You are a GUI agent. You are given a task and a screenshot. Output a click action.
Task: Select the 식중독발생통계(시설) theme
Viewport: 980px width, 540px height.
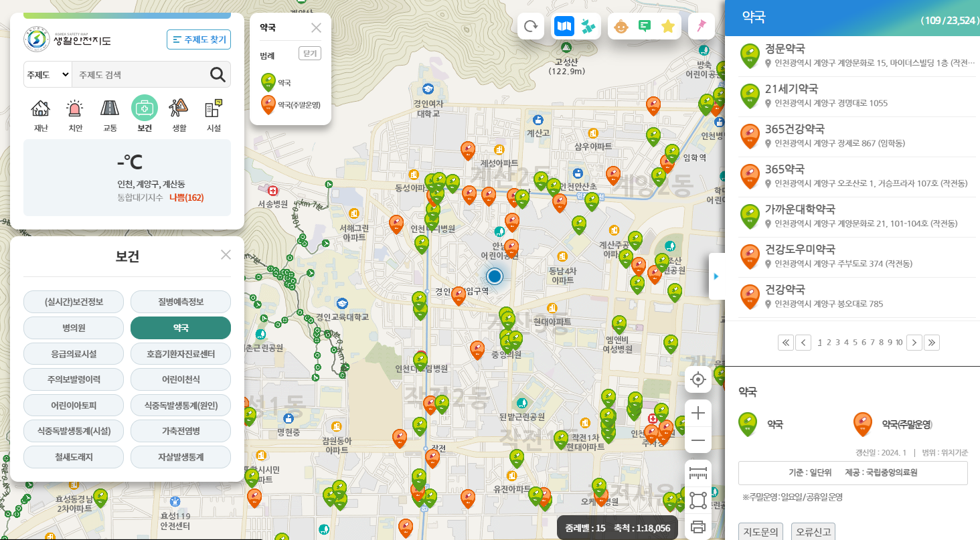74,431
